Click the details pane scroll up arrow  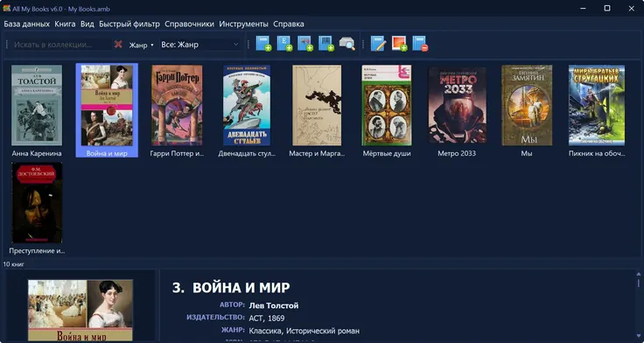click(639, 274)
